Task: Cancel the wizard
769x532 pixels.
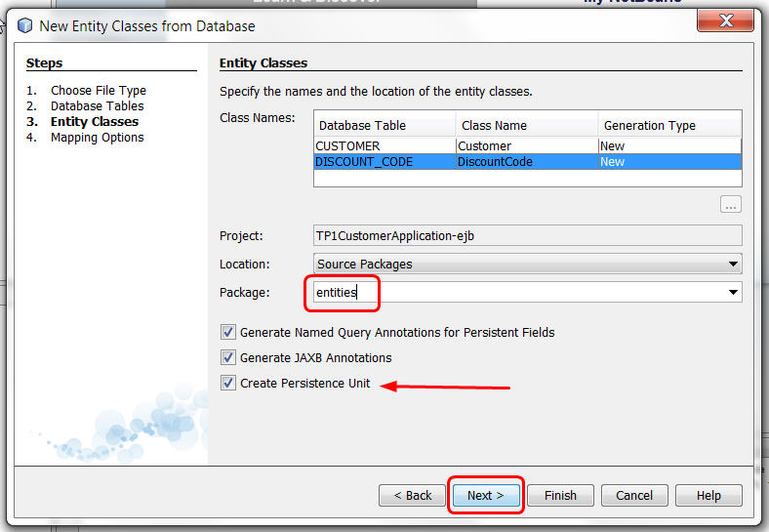Action: pos(634,496)
